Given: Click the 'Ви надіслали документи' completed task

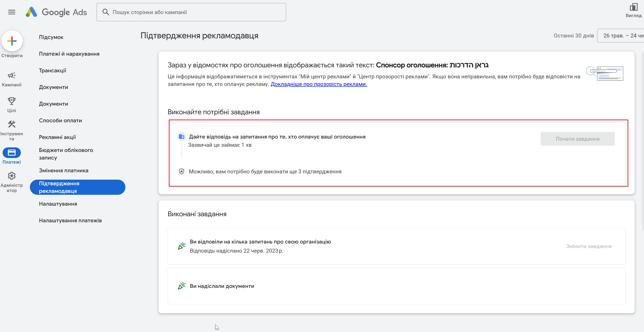Looking at the screenshot, I should (222, 286).
